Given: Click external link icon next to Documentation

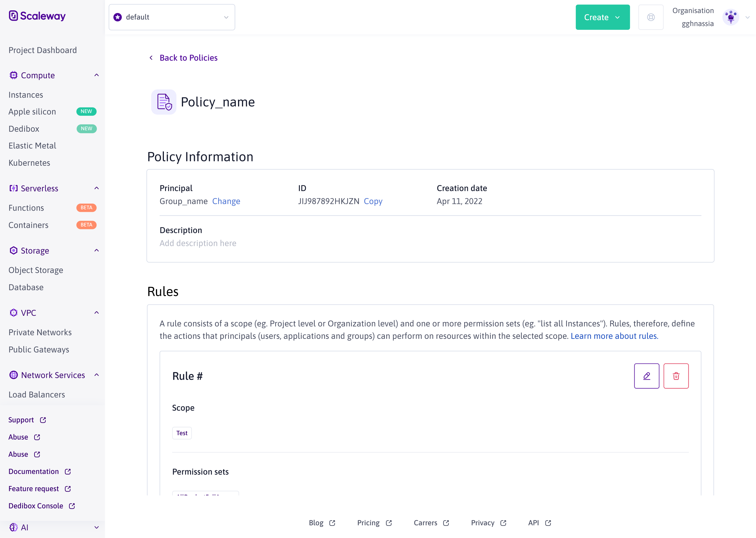Looking at the screenshot, I should click(x=68, y=472).
